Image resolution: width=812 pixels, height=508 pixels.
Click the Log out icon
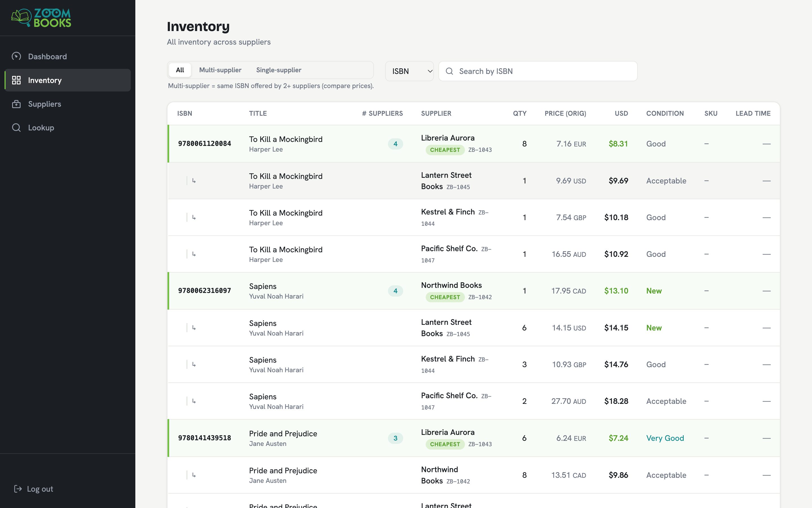coord(18,489)
